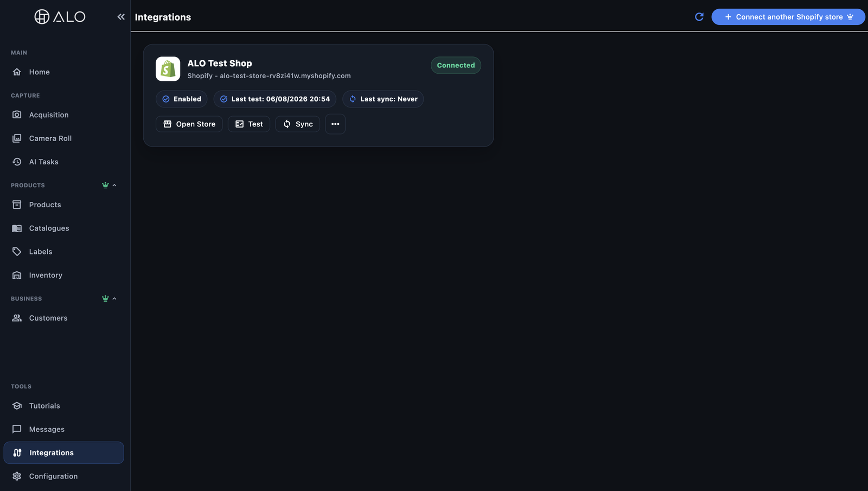
Task: Click the ALO Test Shop title
Action: click(220, 63)
